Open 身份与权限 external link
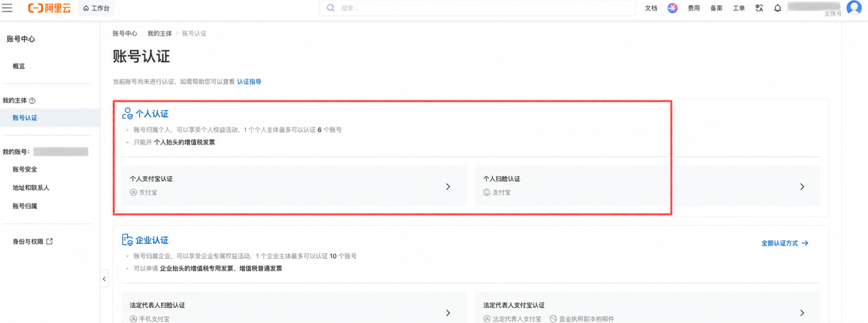 tap(33, 242)
